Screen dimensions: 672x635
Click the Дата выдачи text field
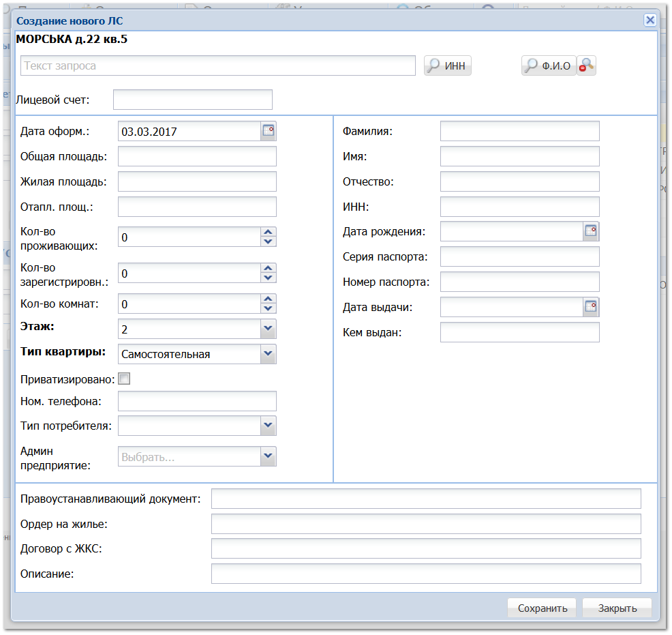(512, 307)
